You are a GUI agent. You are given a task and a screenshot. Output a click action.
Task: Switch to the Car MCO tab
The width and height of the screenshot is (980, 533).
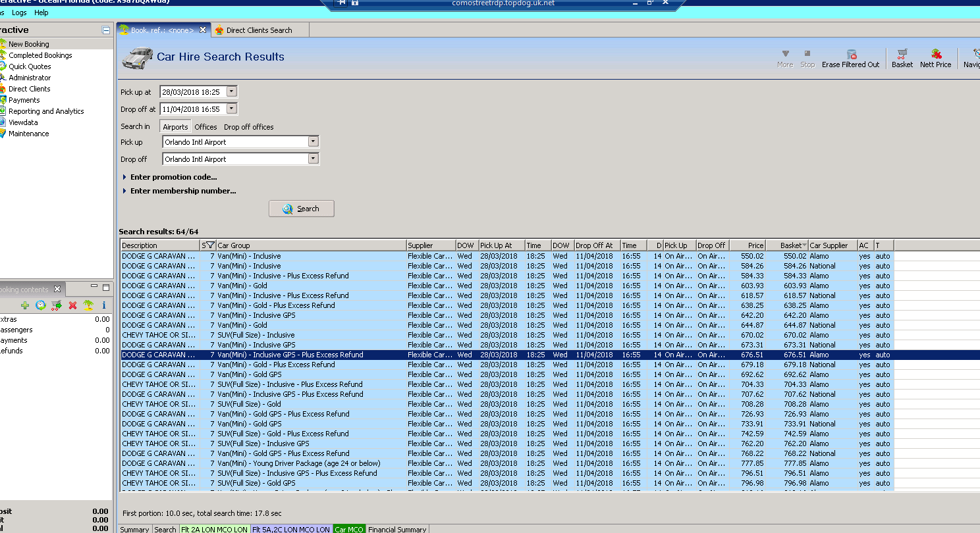pyautogui.click(x=349, y=529)
